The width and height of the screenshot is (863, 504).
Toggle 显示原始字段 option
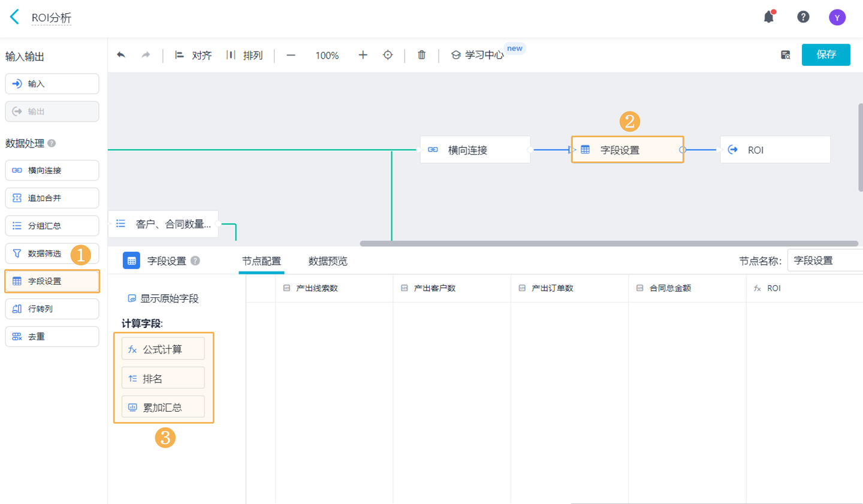[x=163, y=298]
